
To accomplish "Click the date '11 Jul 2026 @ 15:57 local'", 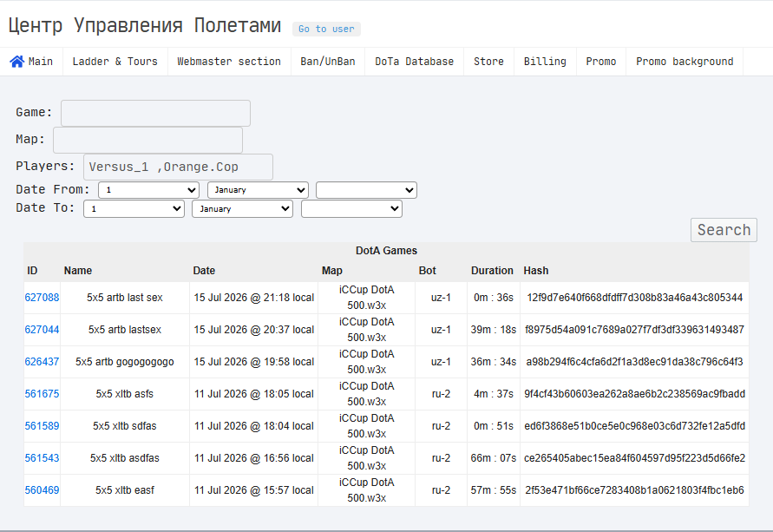I will (x=254, y=489).
